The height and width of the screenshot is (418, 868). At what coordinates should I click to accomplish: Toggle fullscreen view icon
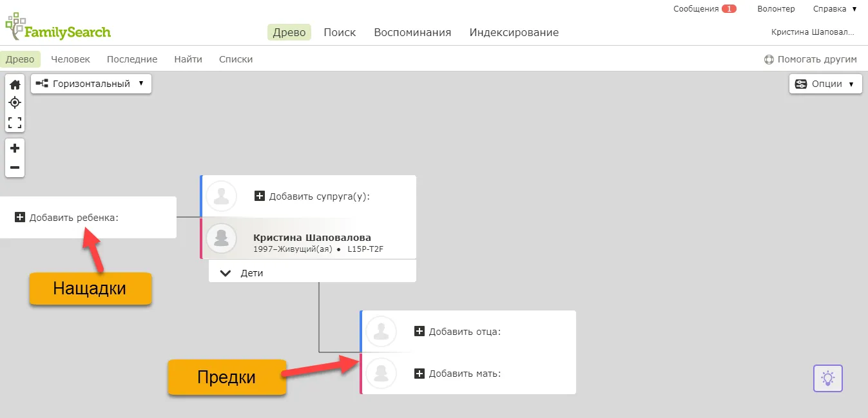pos(15,122)
